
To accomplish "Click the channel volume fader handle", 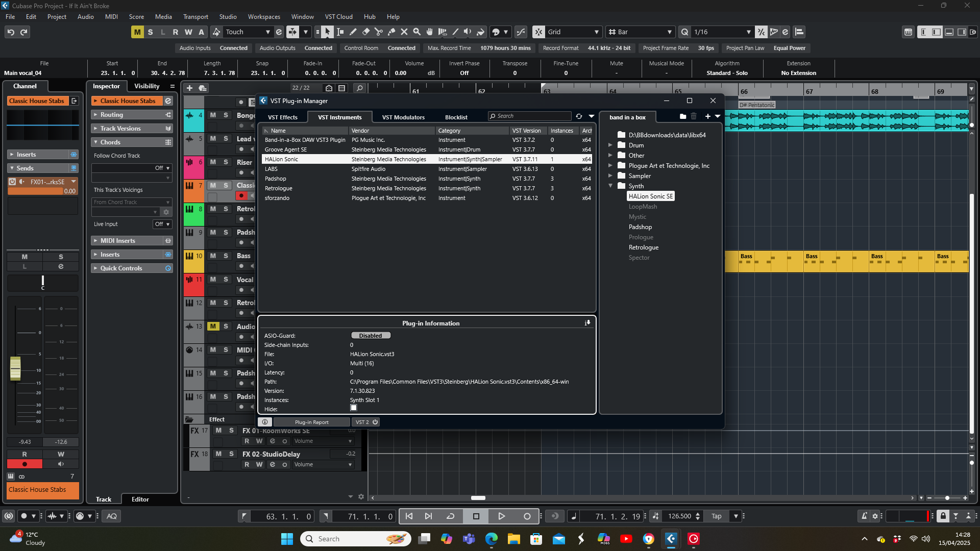I will click(15, 368).
